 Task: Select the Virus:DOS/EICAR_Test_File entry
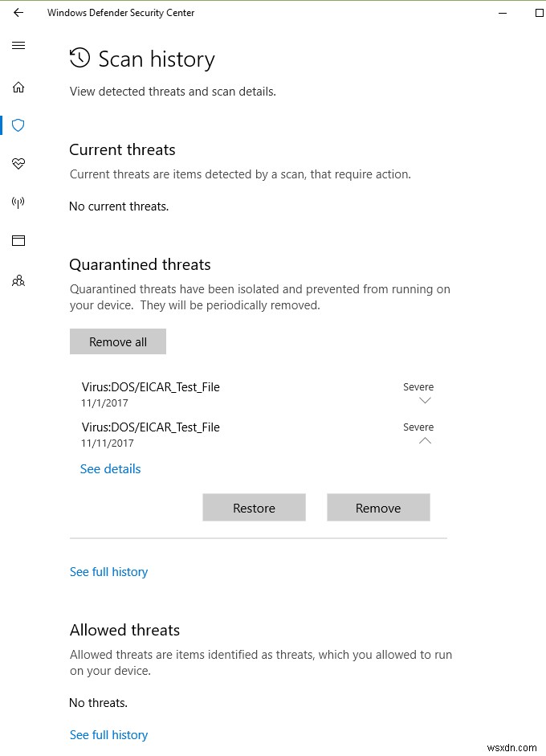coord(150,386)
